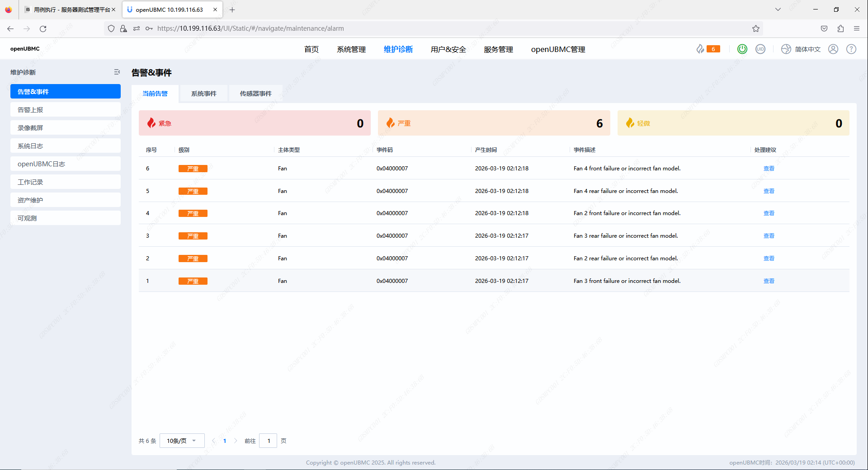This screenshot has width=868, height=470.
Task: Open the help question mark icon
Action: click(x=851, y=49)
